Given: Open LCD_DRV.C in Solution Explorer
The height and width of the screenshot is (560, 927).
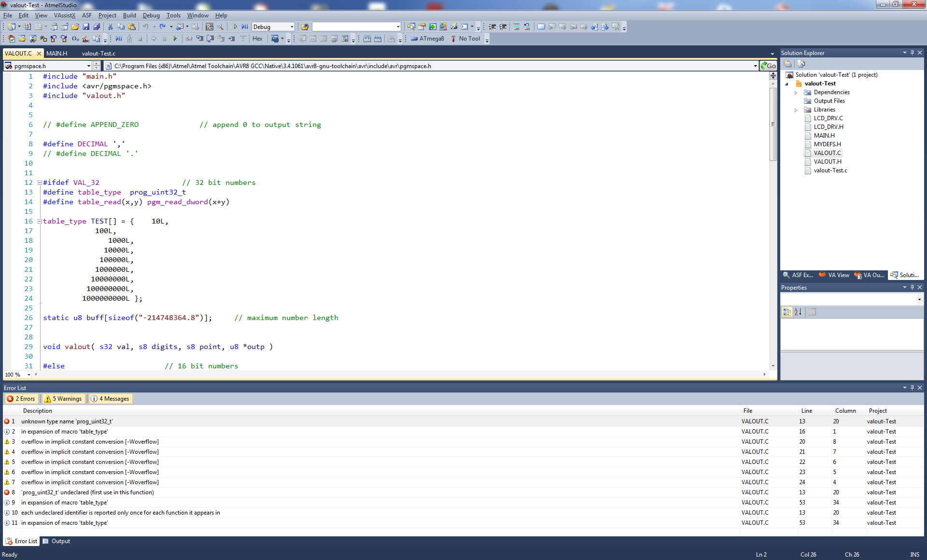Looking at the screenshot, I should coord(828,118).
